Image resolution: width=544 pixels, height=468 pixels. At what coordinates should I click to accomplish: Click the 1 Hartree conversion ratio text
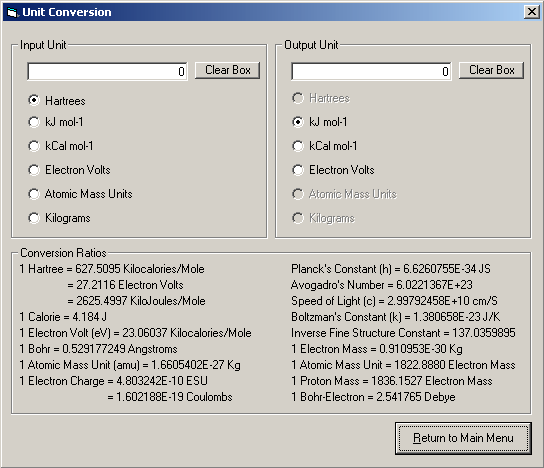(x=112, y=269)
